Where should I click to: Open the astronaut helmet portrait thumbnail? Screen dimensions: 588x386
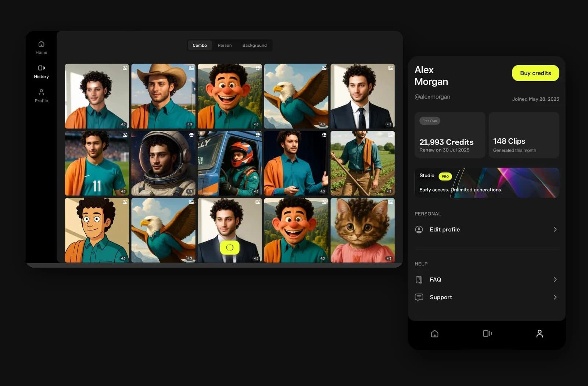pos(163,163)
